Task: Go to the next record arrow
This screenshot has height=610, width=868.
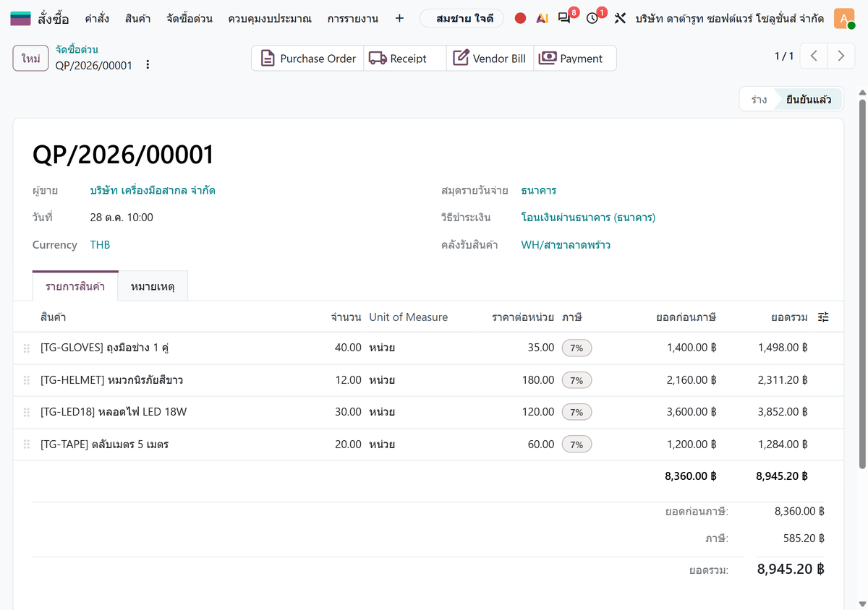Action: pos(841,56)
